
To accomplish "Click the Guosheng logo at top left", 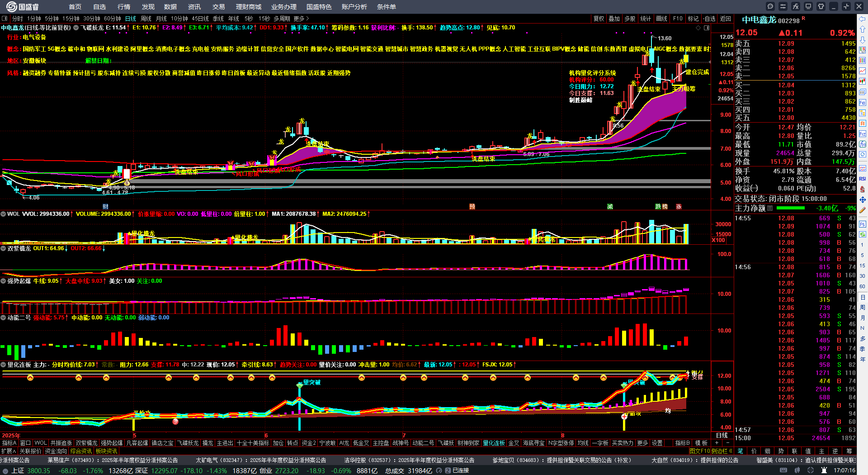I will [x=23, y=6].
